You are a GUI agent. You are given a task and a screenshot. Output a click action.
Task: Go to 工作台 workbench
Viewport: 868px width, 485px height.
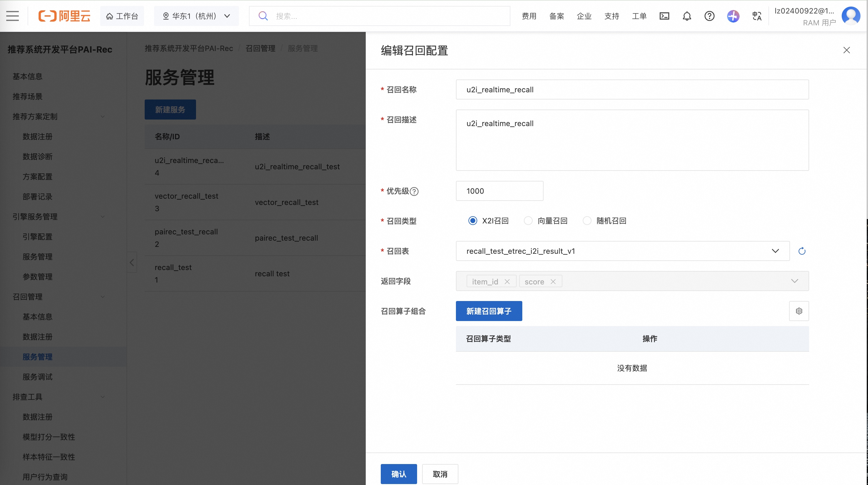[121, 16]
